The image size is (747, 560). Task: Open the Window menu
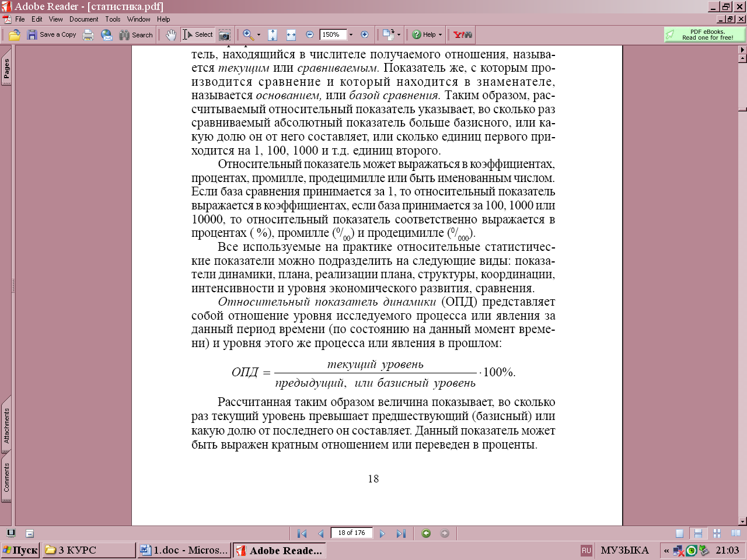click(139, 19)
